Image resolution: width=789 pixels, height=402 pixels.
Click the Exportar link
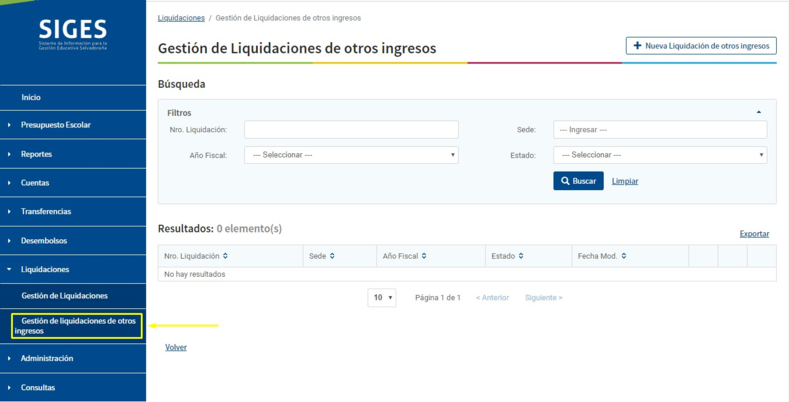(754, 234)
